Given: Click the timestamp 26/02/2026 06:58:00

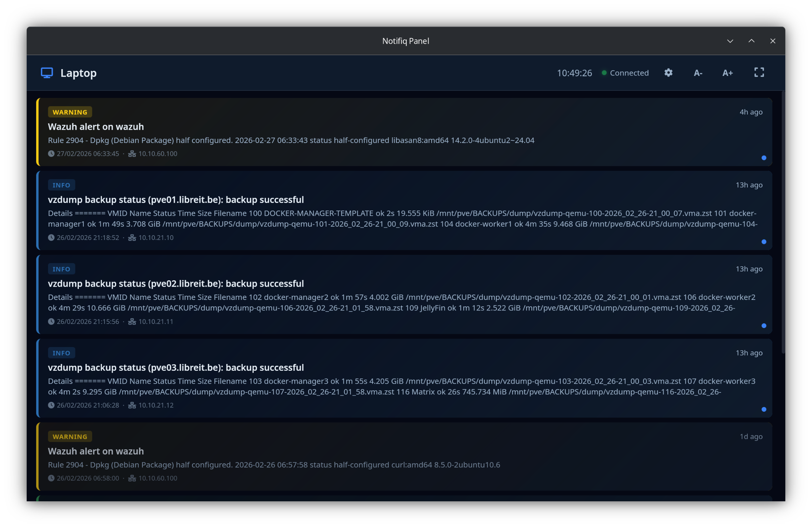Looking at the screenshot, I should [x=88, y=478].
